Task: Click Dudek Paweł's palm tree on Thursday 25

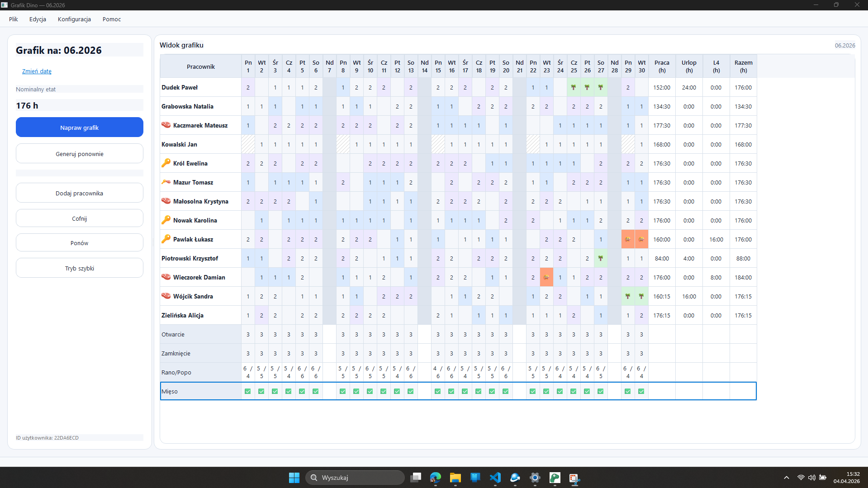Action: point(574,87)
